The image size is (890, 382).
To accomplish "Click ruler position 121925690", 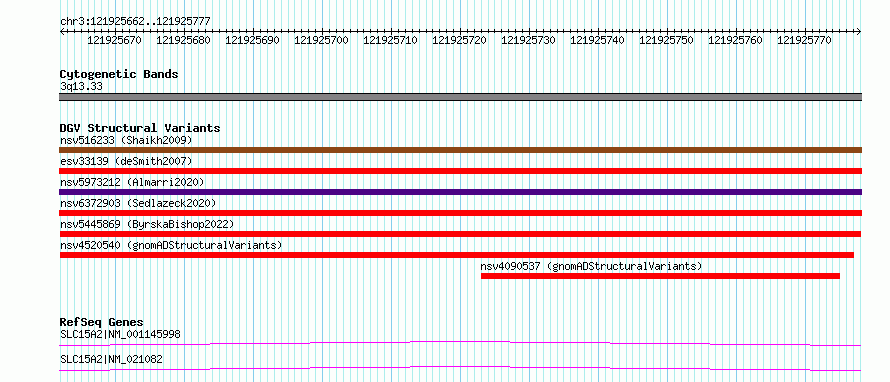I will pos(253,41).
